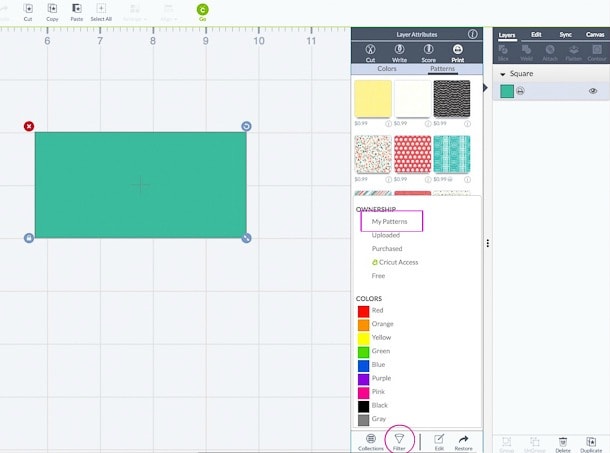The width and height of the screenshot is (610, 453).
Task: Toggle the lock proportions handle on the rectangle
Action: 29,238
